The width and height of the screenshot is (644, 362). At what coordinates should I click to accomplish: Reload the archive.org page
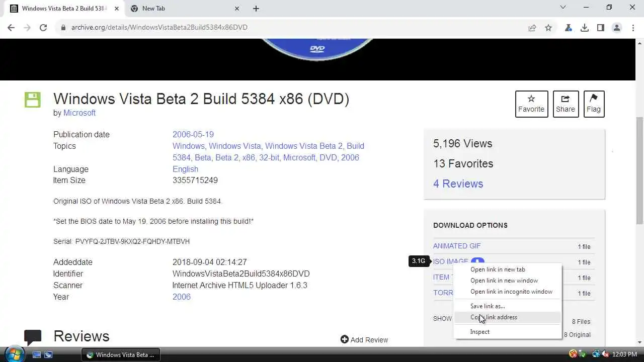tap(43, 28)
